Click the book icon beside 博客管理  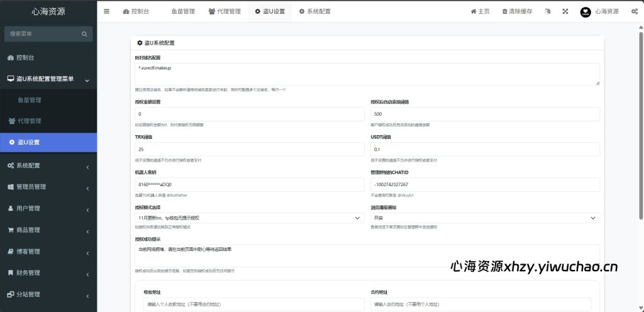tap(11, 251)
